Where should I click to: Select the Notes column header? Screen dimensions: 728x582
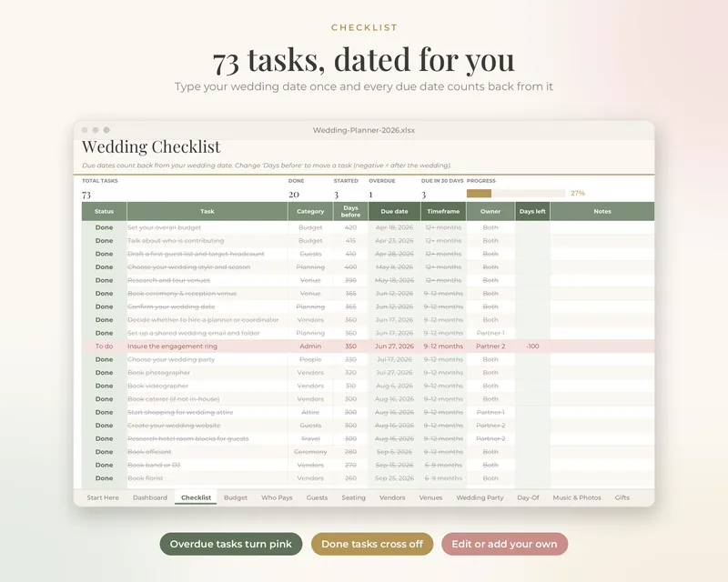[x=602, y=211]
